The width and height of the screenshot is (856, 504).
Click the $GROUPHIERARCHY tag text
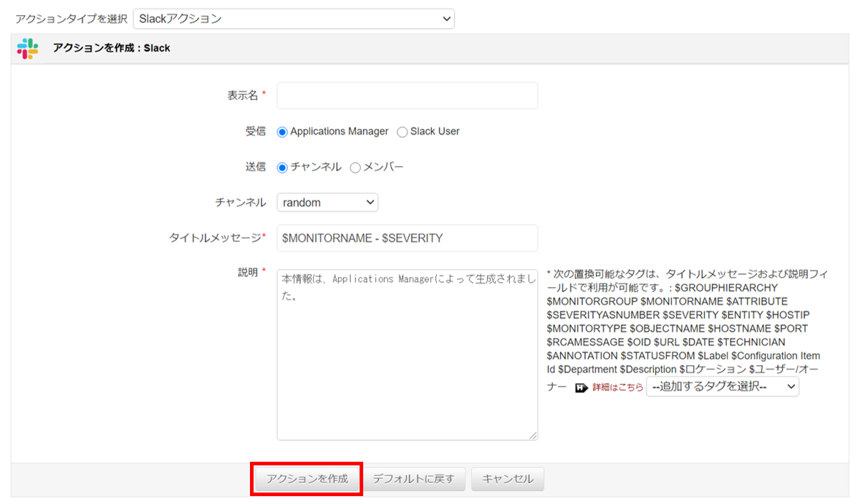coord(726,288)
